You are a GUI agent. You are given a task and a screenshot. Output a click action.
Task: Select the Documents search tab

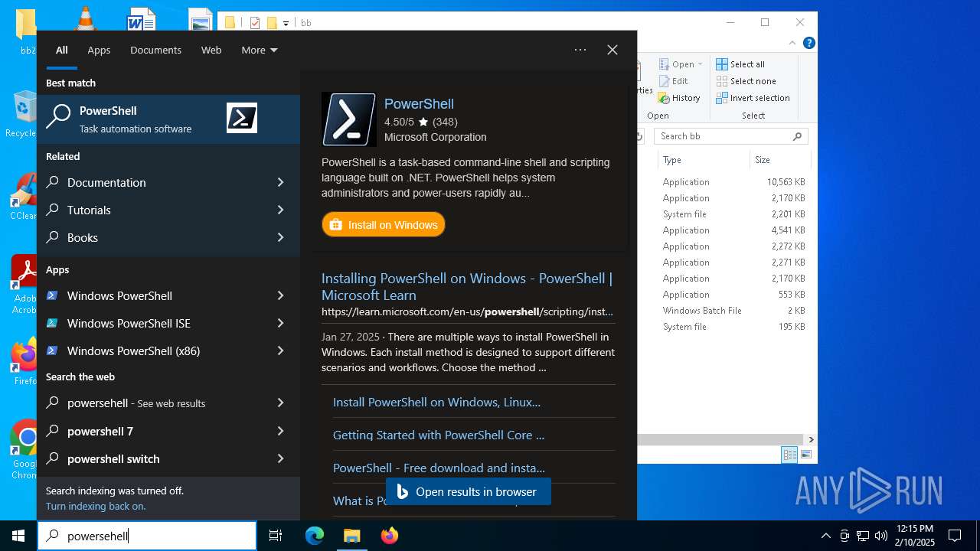[x=155, y=50]
